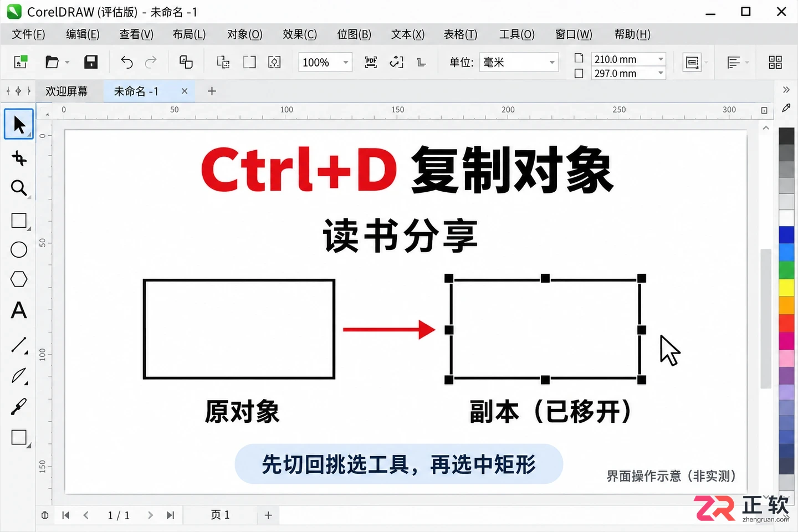Open the units 毫米 dropdown
Image resolution: width=798 pixels, height=532 pixels.
pos(552,62)
